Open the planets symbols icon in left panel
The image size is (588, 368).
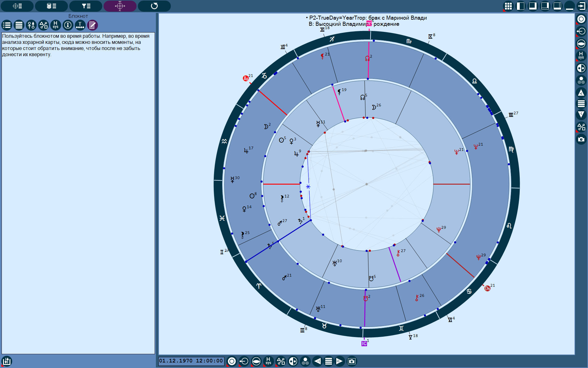coord(31,25)
